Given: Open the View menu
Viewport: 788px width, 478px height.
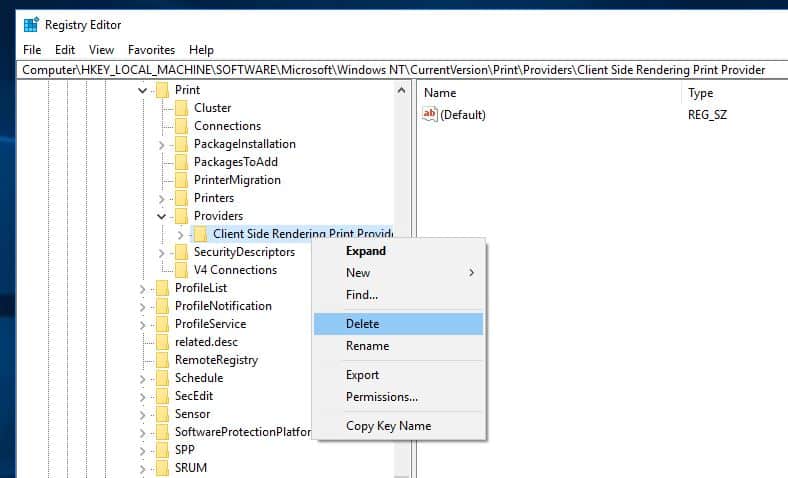Looking at the screenshot, I should pos(101,50).
